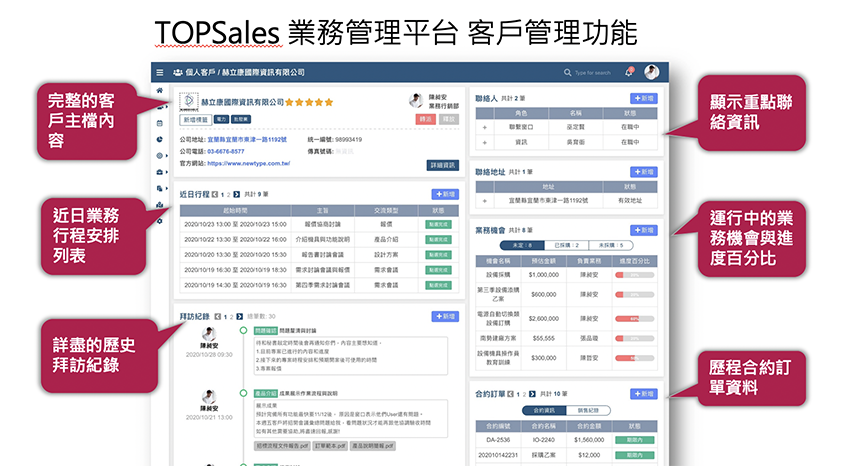Image resolution: width=852 pixels, height=466 pixels.
Task: Select the 已採購:2 opportunity filter
Action: (566, 245)
